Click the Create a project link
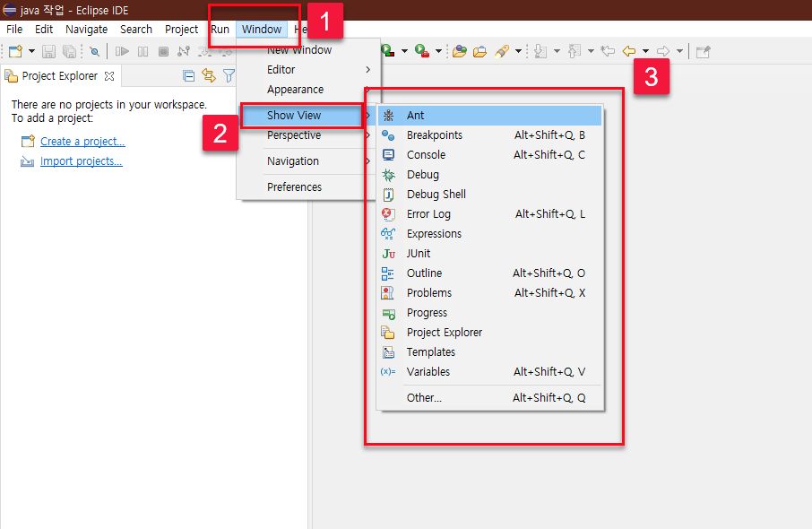The height and width of the screenshot is (529, 812). click(82, 142)
